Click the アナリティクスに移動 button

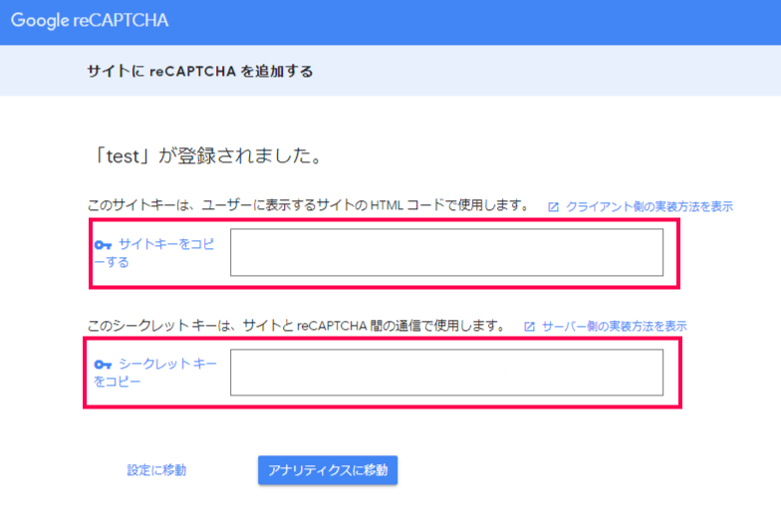click(328, 470)
